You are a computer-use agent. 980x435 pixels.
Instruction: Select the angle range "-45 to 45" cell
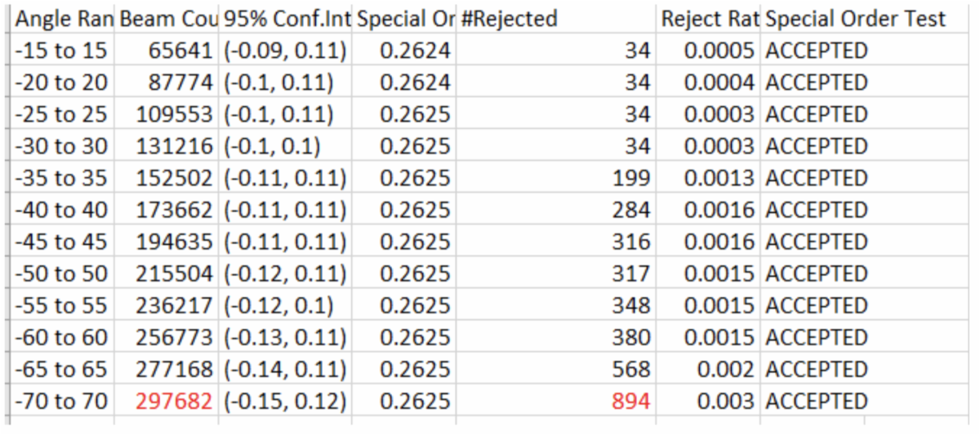point(63,242)
